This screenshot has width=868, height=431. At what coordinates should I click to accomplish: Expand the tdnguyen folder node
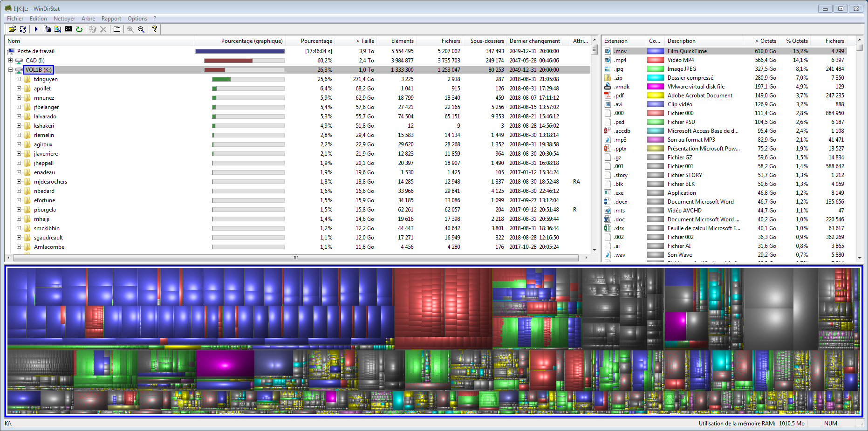[19, 79]
